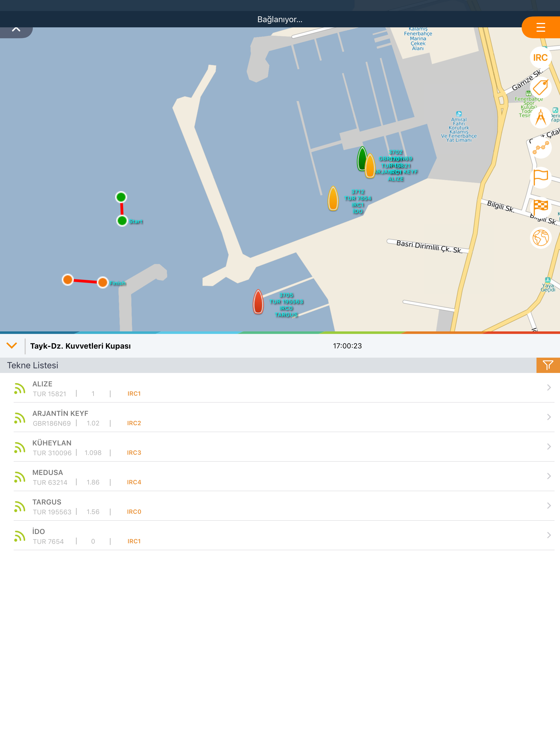Tap the plain flag icon
This screenshot has height=747, width=560.
[540, 178]
